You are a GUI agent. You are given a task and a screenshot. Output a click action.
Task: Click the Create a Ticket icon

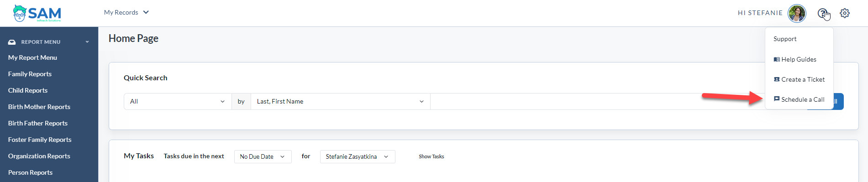(x=777, y=79)
